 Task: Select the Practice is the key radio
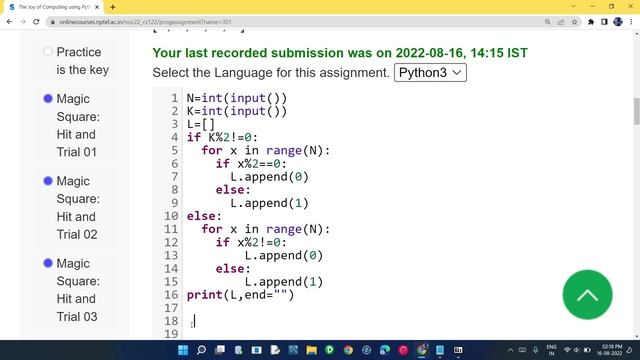coord(48,52)
